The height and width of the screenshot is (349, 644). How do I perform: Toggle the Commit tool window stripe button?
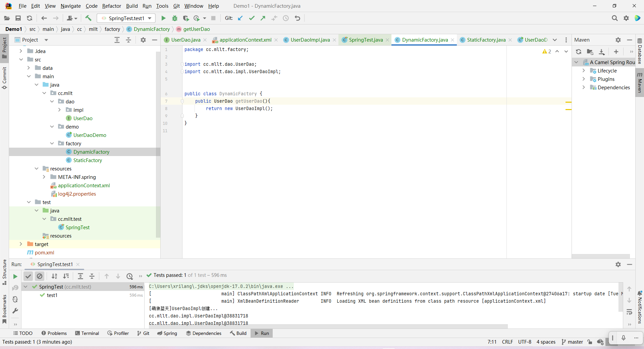click(x=4, y=78)
